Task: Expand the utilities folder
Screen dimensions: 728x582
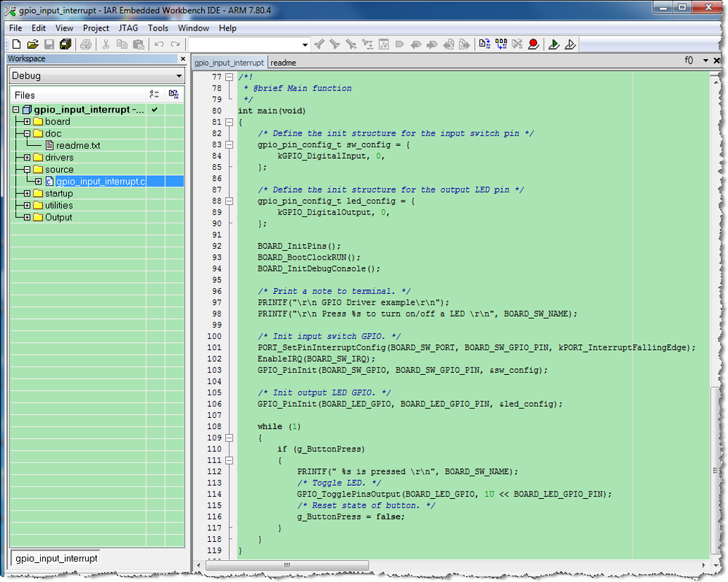Action: click(27, 205)
